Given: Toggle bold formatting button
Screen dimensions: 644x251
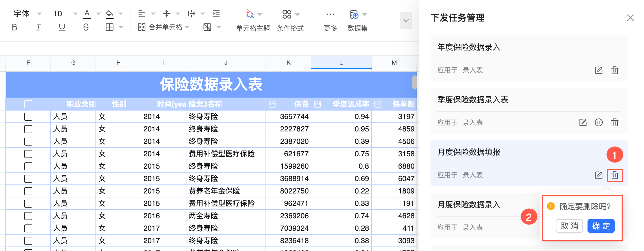Looking at the screenshot, I should tap(15, 27).
